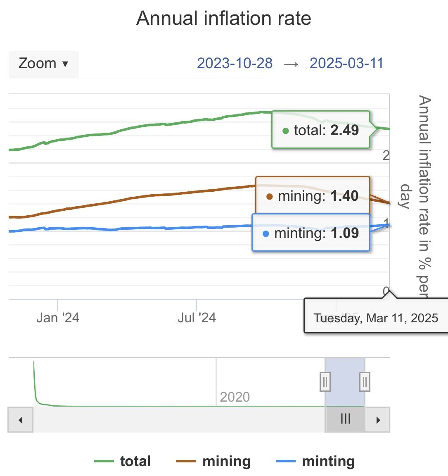The width and height of the screenshot is (448, 476).
Task: Click the Tuesday, Mar 11, 2025 tooltip
Action: point(376,318)
